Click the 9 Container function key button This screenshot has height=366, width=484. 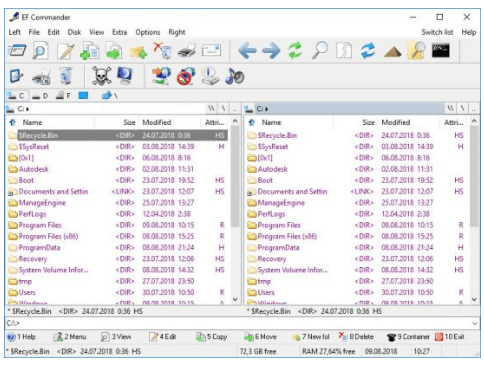coord(408,337)
